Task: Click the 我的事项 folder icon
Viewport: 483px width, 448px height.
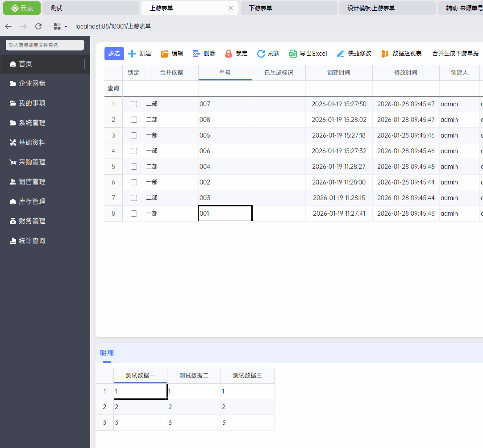Action: (x=12, y=103)
